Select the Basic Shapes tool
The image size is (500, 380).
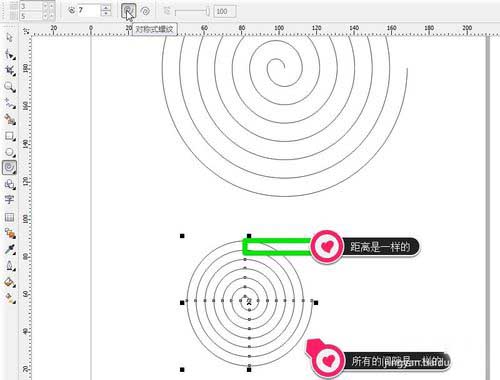[9, 184]
